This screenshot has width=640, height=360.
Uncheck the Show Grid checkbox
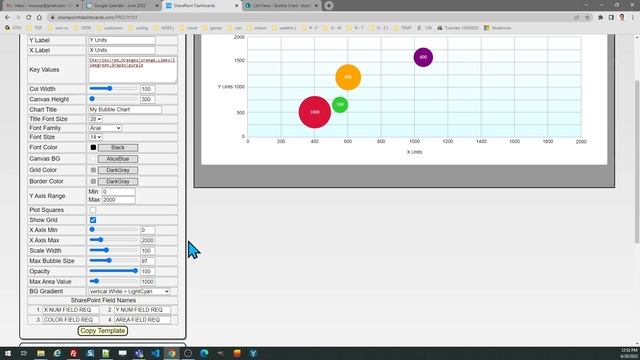click(x=93, y=220)
